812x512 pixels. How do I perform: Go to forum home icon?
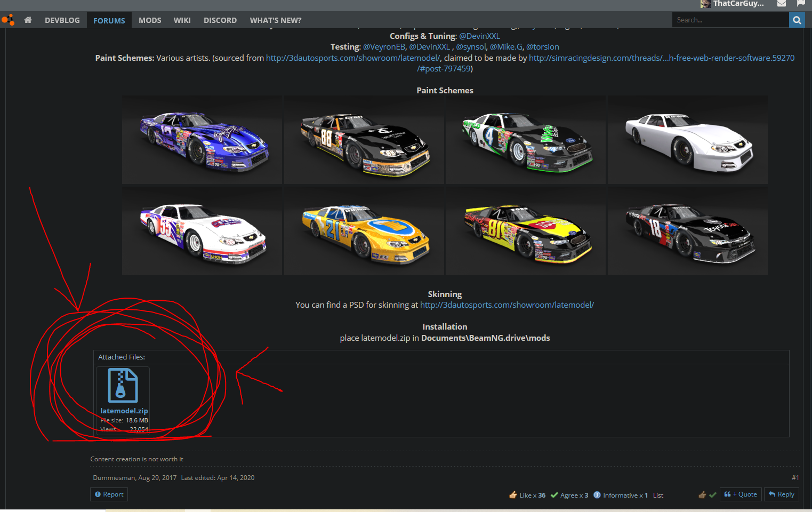[x=28, y=20]
